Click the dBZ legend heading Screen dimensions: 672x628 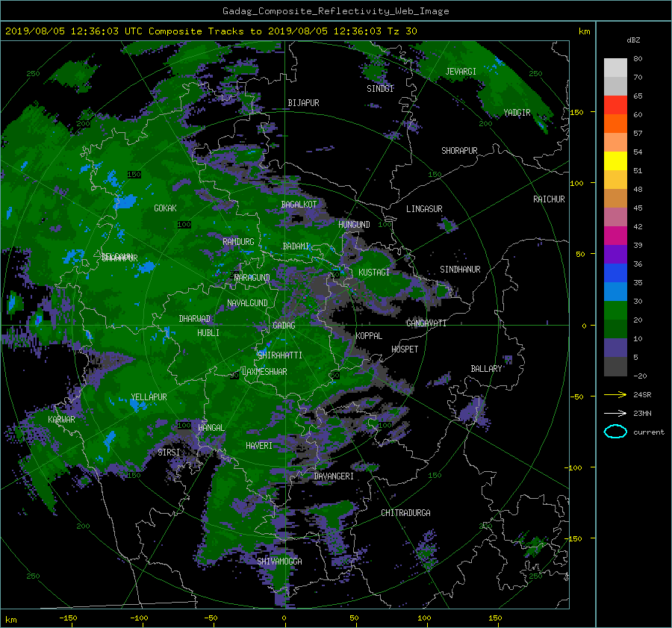tap(633, 40)
